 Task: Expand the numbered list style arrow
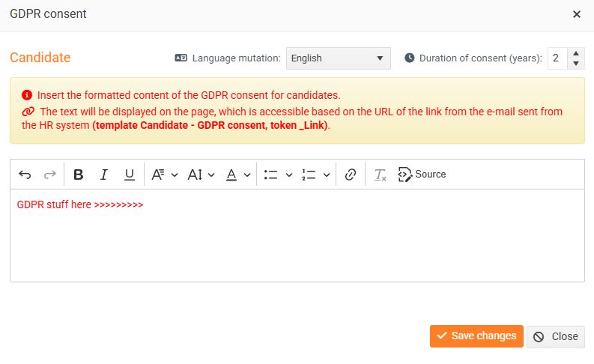point(327,175)
